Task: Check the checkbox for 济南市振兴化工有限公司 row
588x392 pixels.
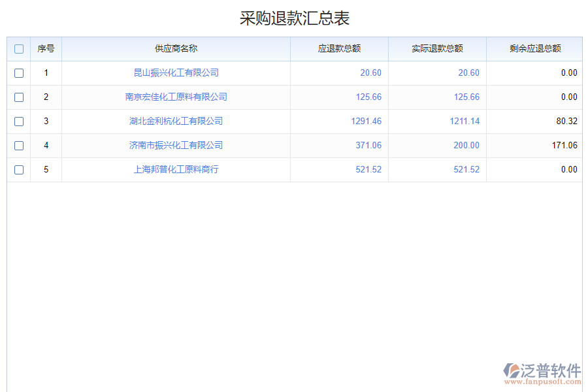Action: click(19, 145)
